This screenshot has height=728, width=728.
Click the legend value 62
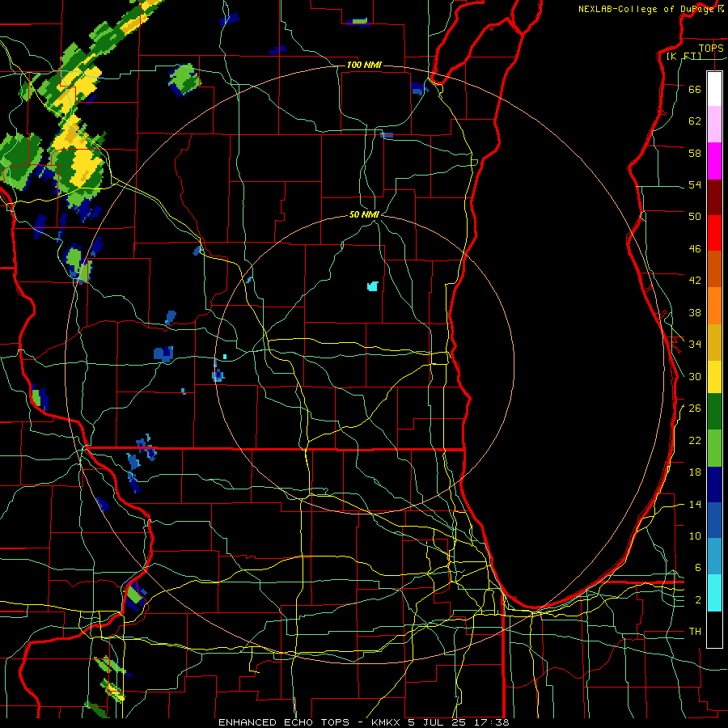click(x=695, y=121)
